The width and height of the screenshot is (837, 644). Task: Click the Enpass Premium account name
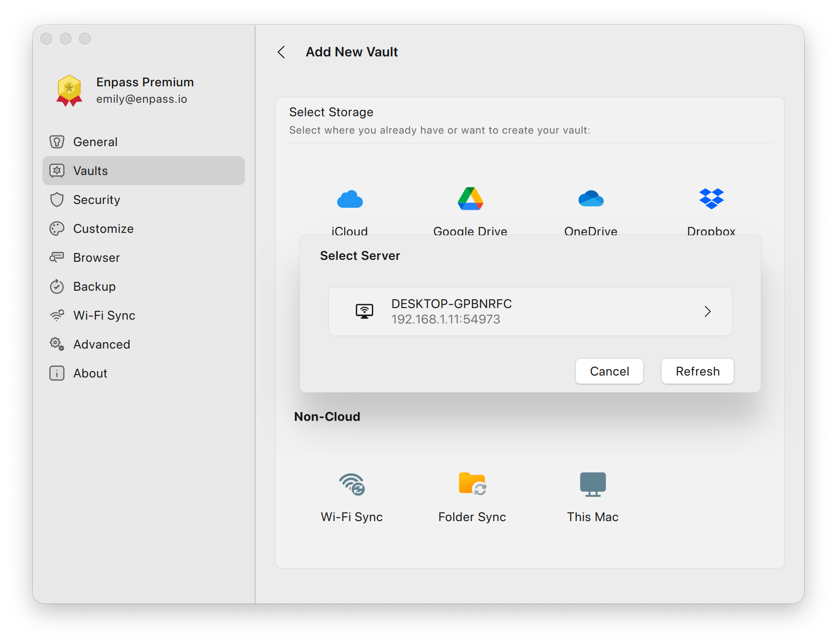(145, 82)
